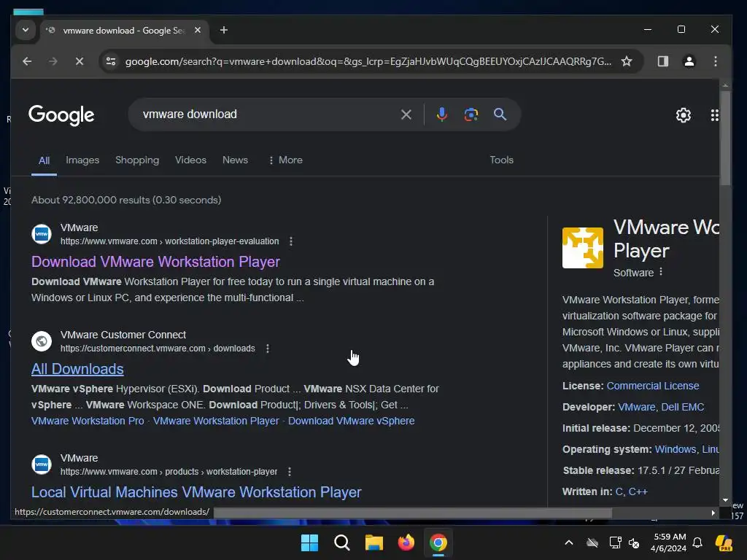Open the Windows operating system link
Screen dimensions: 747x560
point(675,449)
